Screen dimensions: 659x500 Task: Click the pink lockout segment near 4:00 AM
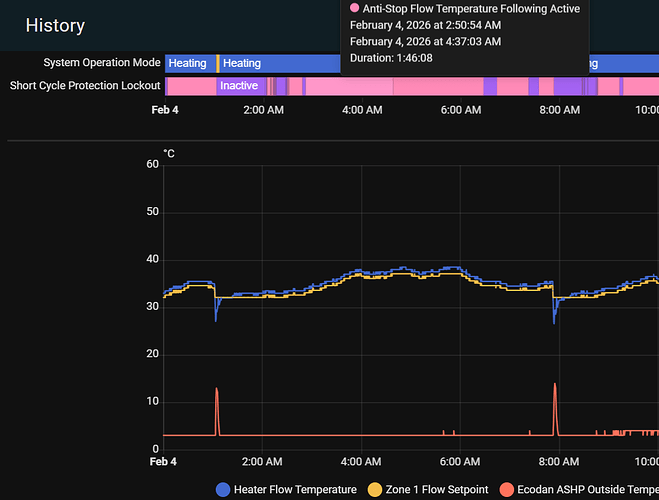point(360,86)
